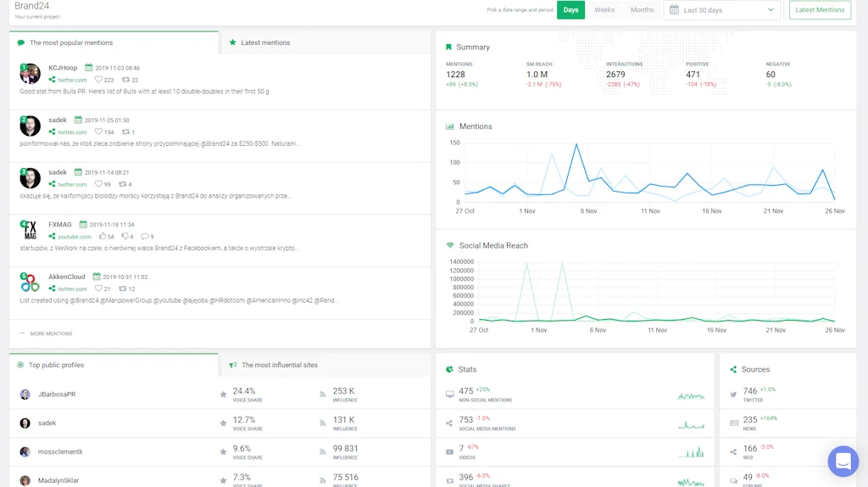Click the calendar icon in date range field
The width and height of the screenshot is (868, 487).
click(674, 10)
